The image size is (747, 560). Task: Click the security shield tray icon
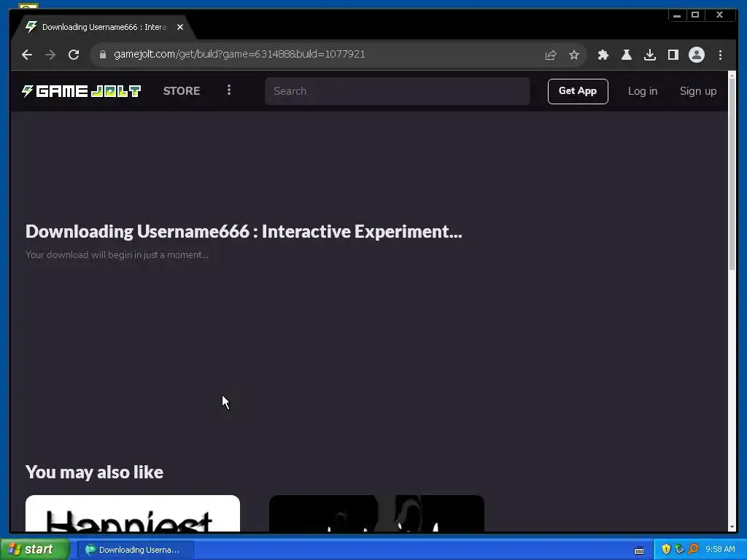click(666, 550)
